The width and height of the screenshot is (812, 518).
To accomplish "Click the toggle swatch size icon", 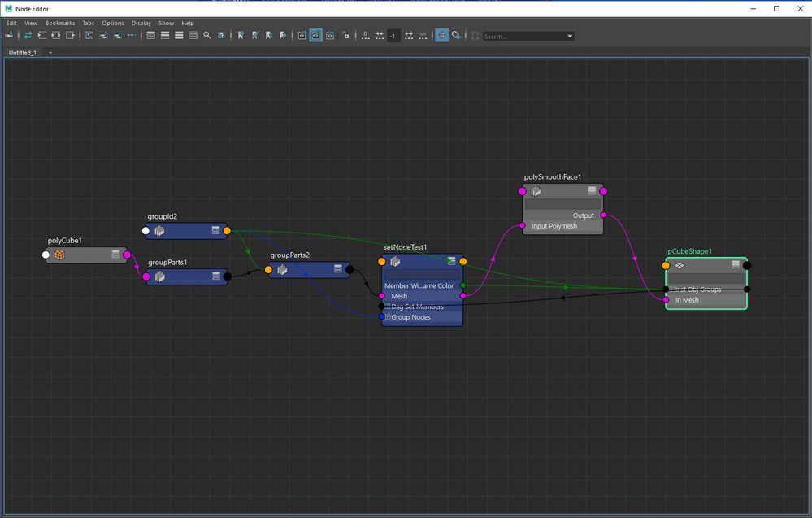I will pyautogui.click(x=221, y=35).
